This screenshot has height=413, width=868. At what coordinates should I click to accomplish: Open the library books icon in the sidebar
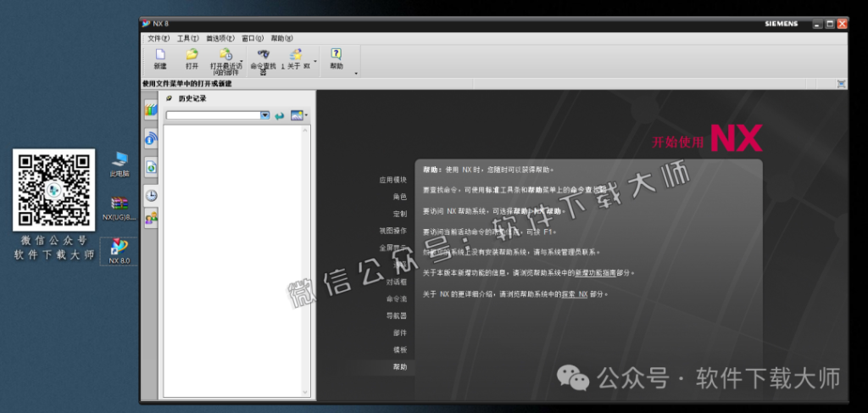[151, 109]
